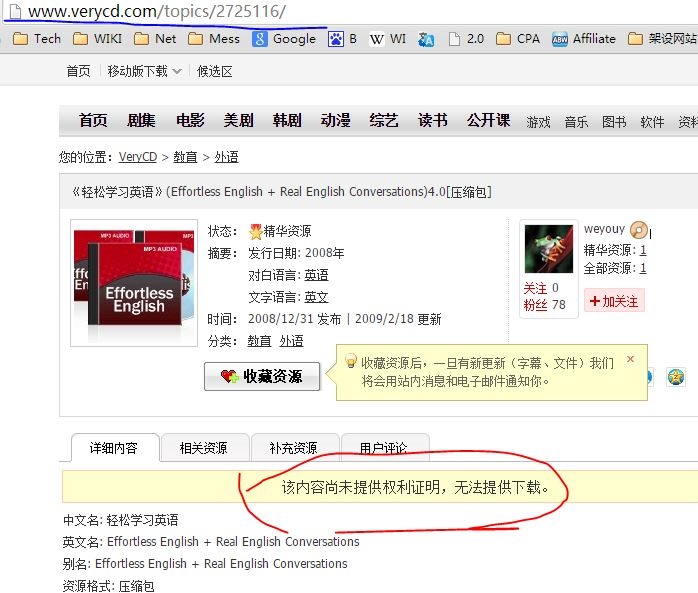Open the weyouy username link
This screenshot has height=593, width=698.
click(604, 229)
